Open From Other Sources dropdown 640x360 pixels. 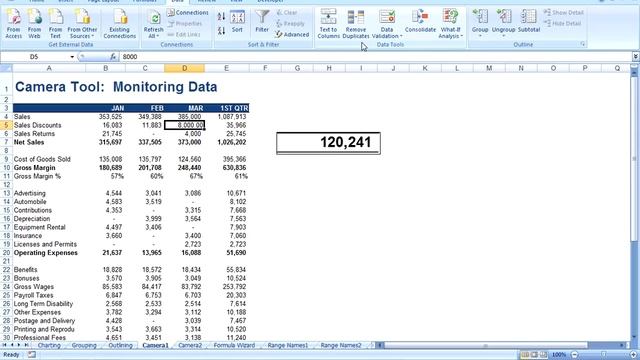click(82, 24)
